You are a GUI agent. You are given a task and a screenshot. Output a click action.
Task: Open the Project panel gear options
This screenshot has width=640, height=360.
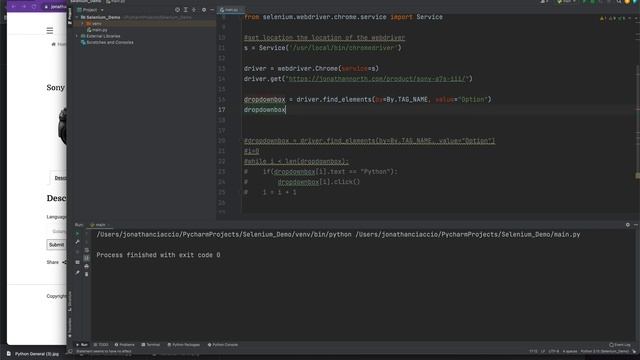pos(204,10)
